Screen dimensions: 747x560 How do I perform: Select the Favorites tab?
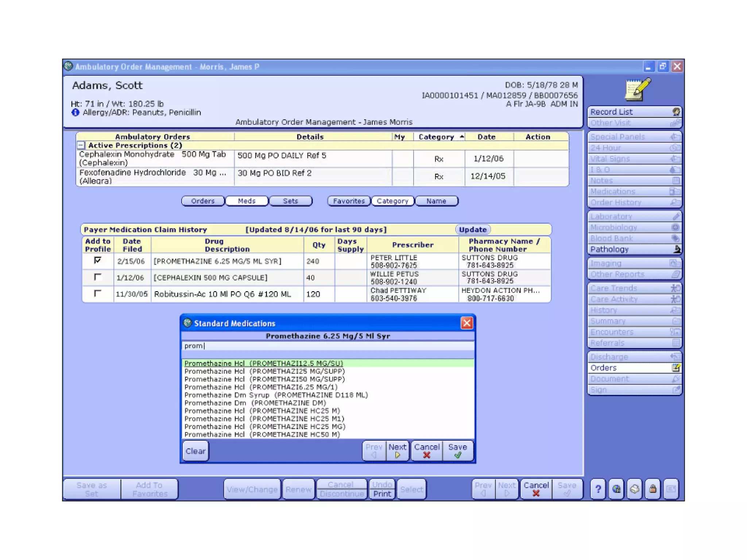[x=349, y=201]
